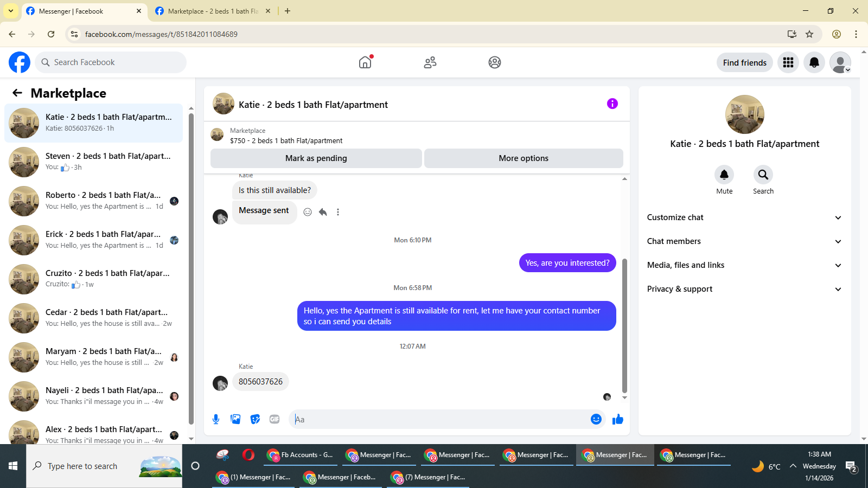View site information icon in address bar
Viewport: 868px width, 488px height.
pos(74,34)
